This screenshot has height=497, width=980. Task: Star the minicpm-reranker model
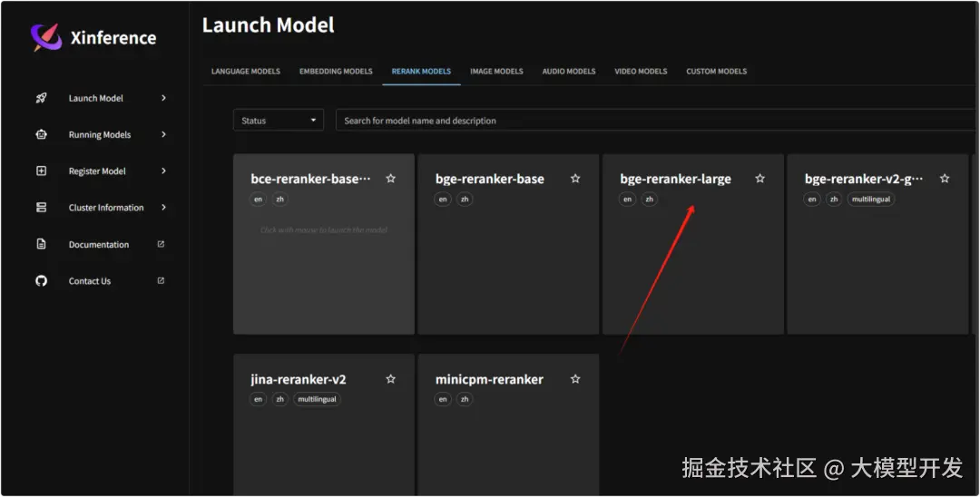575,379
